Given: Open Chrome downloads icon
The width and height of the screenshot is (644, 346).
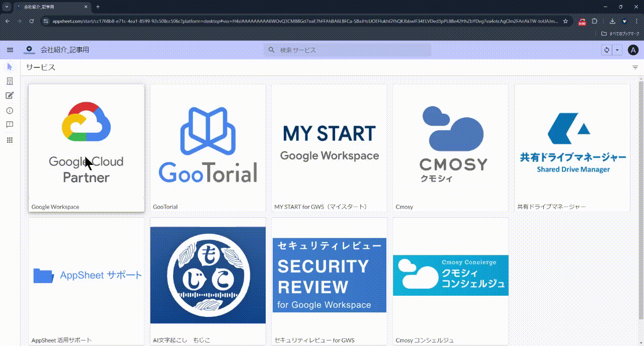Looking at the screenshot, I should coord(612,21).
